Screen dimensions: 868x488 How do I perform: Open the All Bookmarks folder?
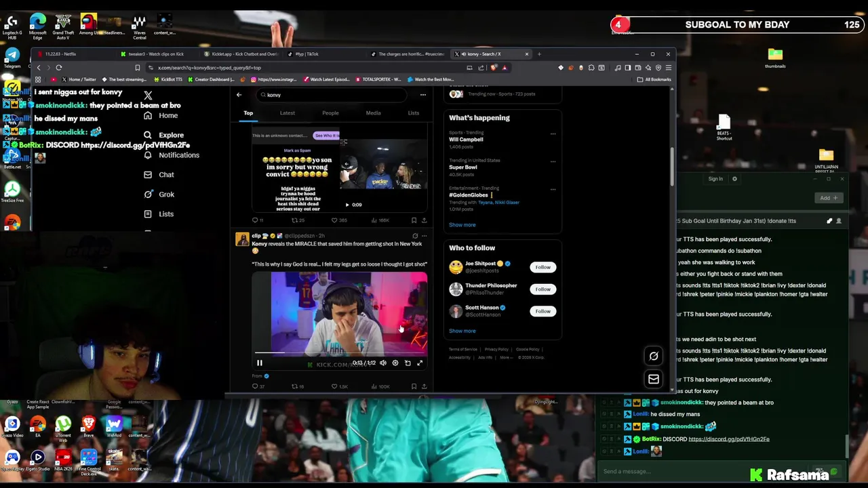tap(655, 79)
